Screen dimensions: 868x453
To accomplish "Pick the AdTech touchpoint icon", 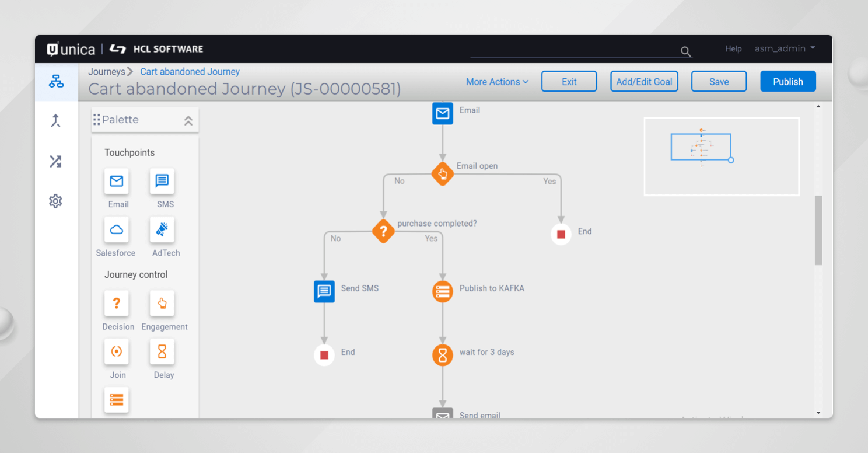I will click(x=162, y=229).
